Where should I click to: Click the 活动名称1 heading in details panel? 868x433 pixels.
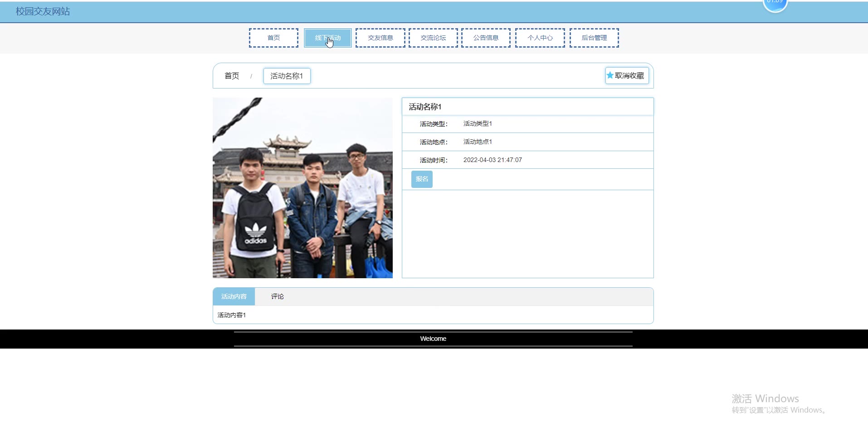point(425,107)
